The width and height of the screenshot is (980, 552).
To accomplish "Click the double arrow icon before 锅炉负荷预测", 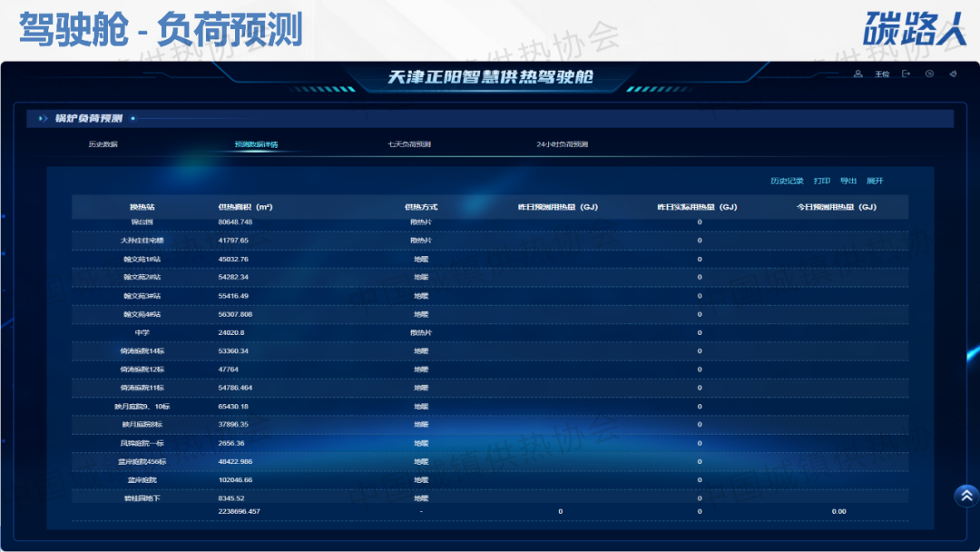I will (x=44, y=118).
